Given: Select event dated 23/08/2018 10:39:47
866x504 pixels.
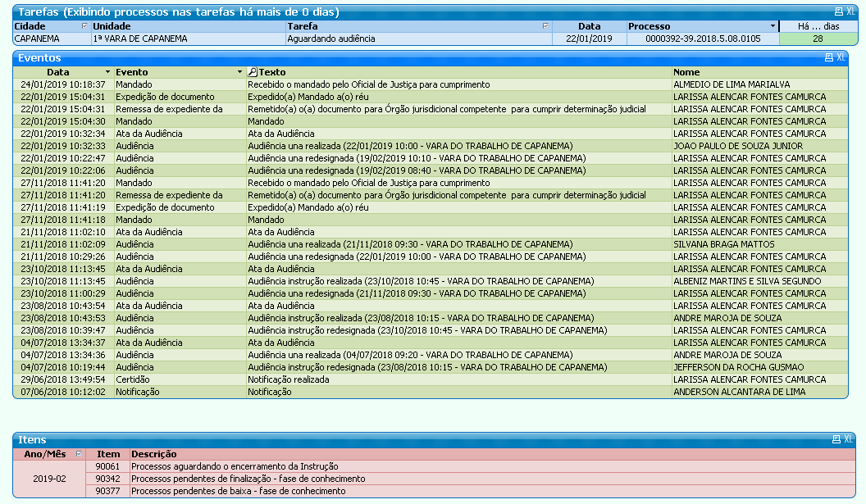Looking at the screenshot, I should (x=63, y=330).
